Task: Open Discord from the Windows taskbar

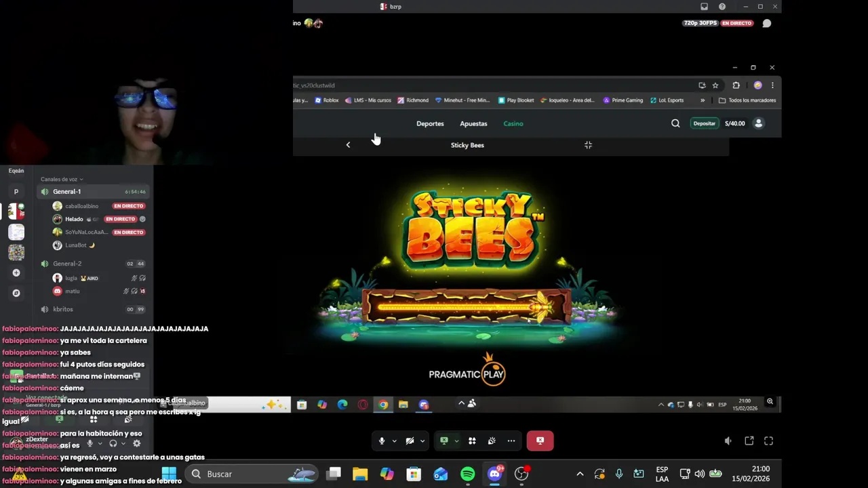Action: 495,474
